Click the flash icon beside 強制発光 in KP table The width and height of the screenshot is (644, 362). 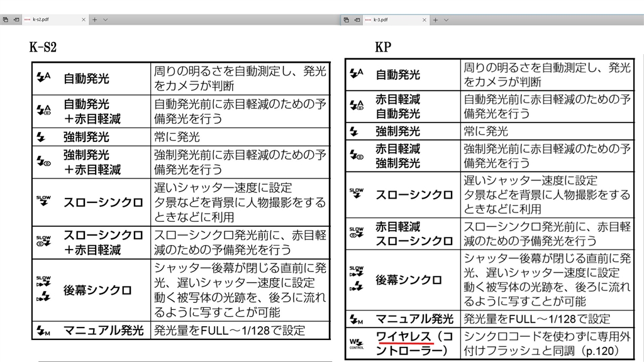tap(353, 131)
